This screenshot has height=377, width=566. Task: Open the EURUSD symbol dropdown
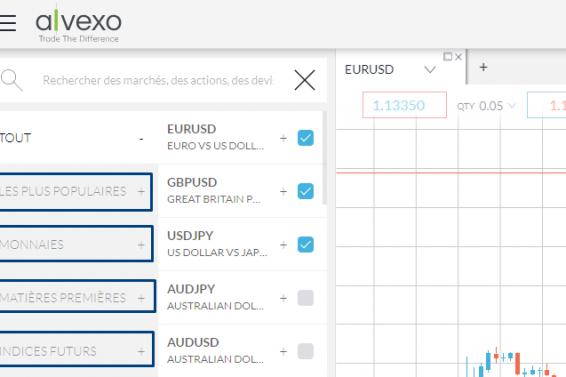[x=430, y=69]
